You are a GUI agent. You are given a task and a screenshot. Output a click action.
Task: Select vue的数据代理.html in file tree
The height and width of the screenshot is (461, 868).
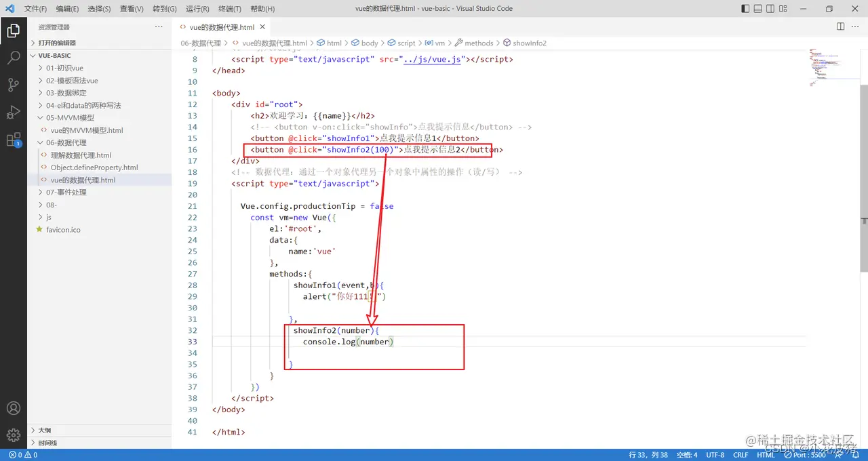99,180
